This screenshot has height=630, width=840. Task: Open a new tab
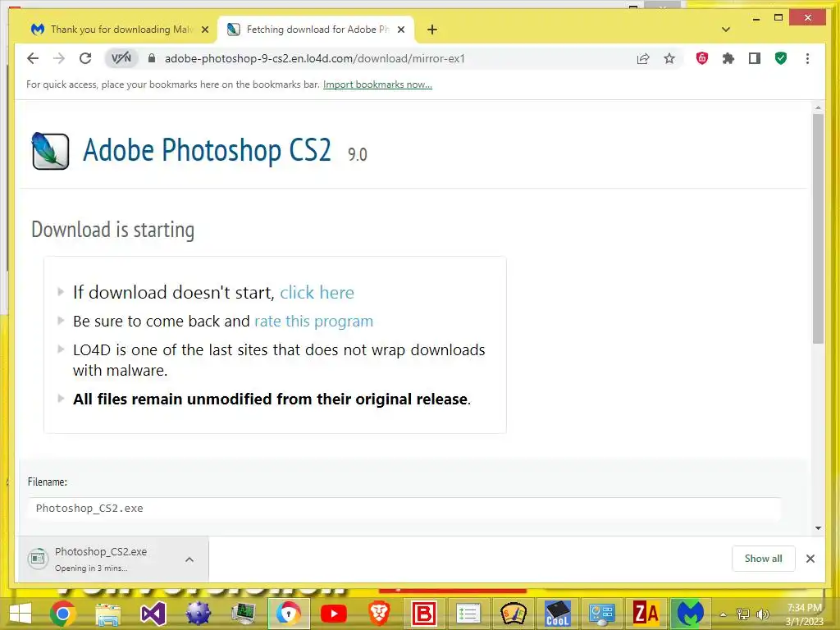[x=432, y=30]
